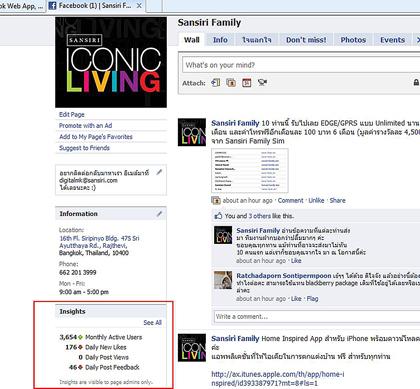Edit the contact blurb pencil icon
The image size is (420, 389).
(x=159, y=172)
